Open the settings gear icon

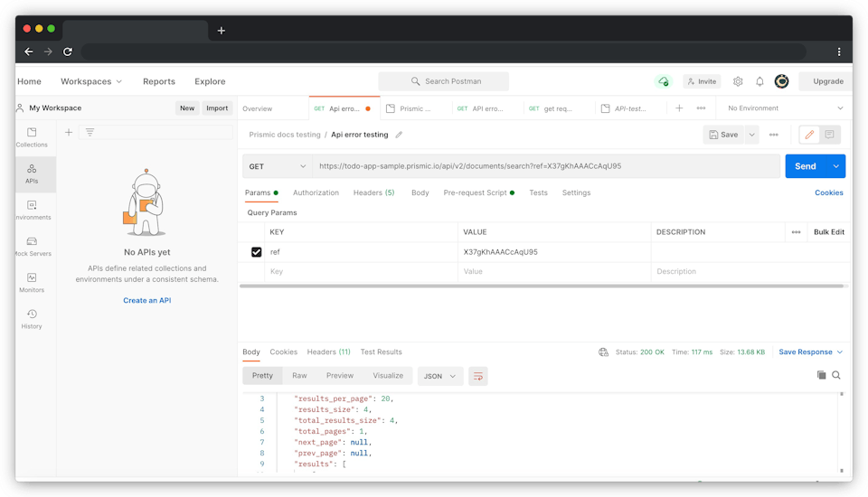(738, 81)
